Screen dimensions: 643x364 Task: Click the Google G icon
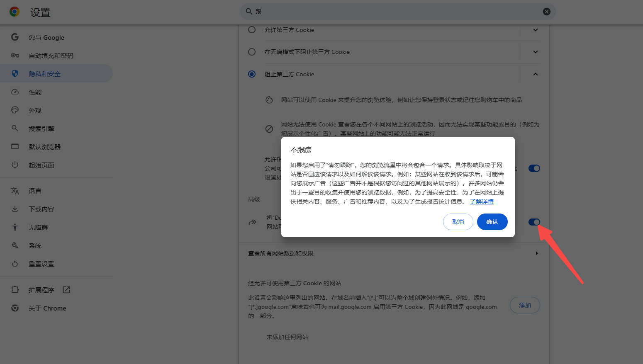[x=15, y=37]
